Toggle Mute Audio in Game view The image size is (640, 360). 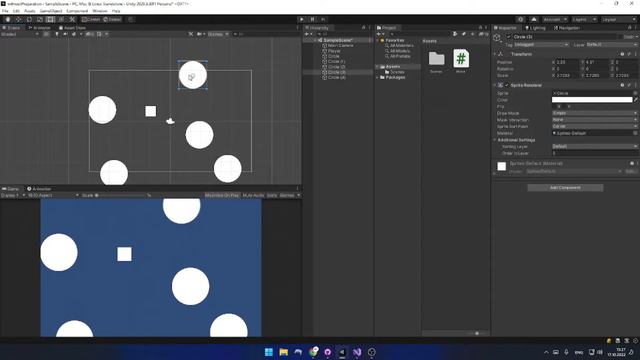253,196
